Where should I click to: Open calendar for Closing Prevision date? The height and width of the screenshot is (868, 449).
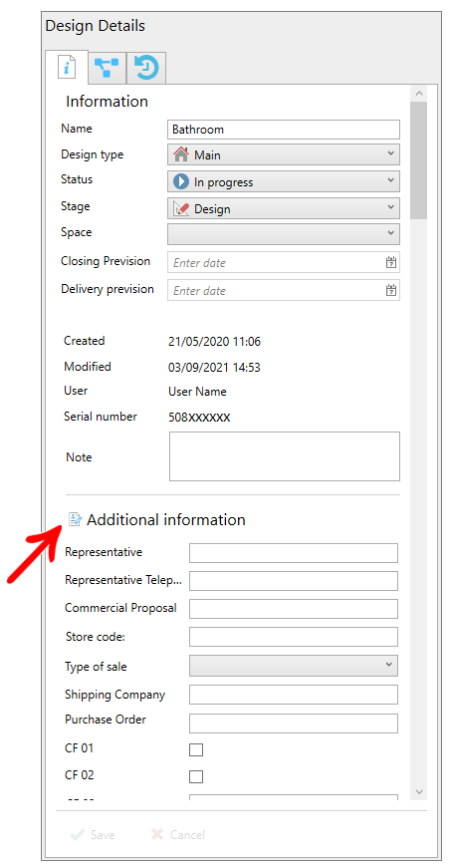[391, 262]
